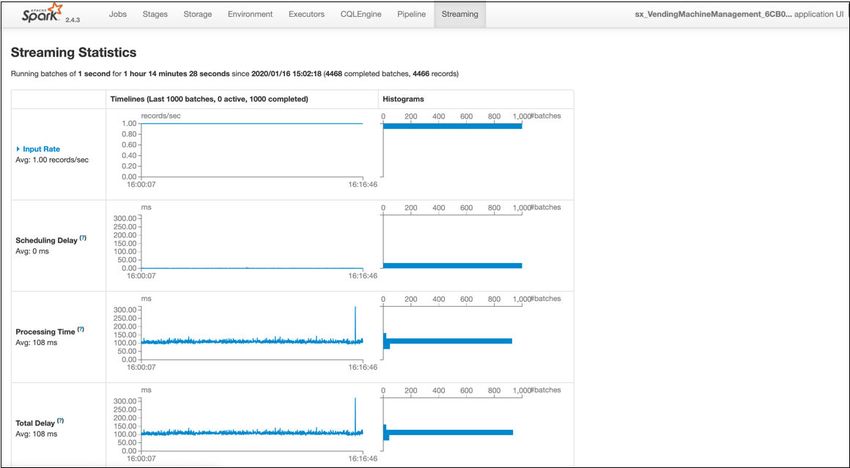Go to the Environment tab

(x=250, y=14)
